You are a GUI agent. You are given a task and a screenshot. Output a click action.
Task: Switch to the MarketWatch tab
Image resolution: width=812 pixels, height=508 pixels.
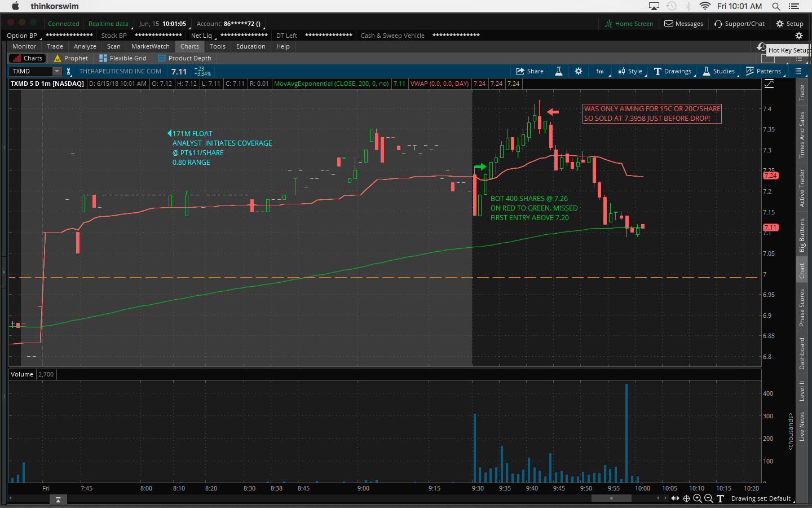coord(151,46)
